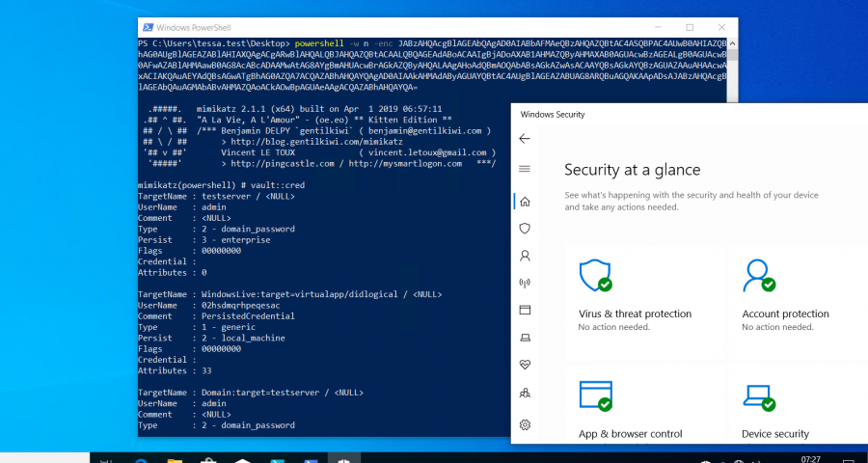Click the 'Attributes : 33' line
Image resolution: width=868 pixels, height=463 pixels.
pyautogui.click(x=175, y=371)
